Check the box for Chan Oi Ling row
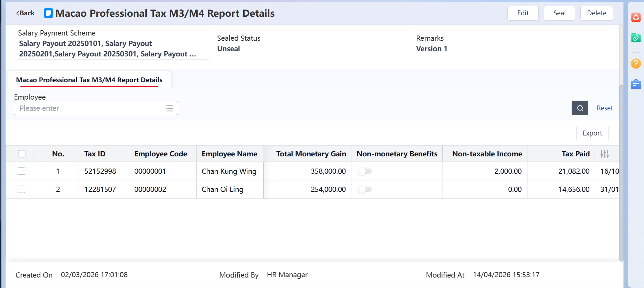 [x=22, y=189]
